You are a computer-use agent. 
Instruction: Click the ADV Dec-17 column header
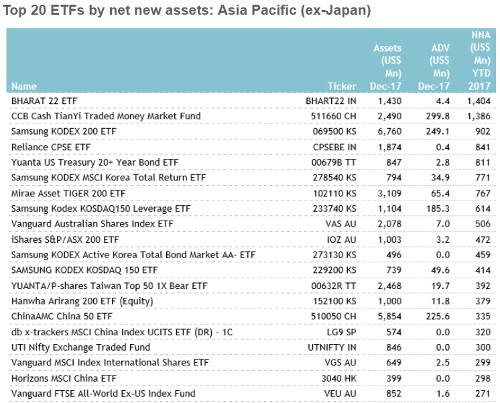tap(434, 67)
